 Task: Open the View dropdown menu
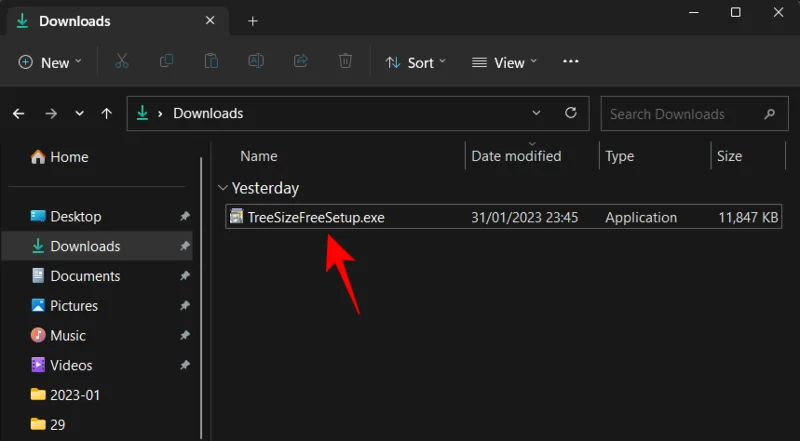tap(505, 62)
